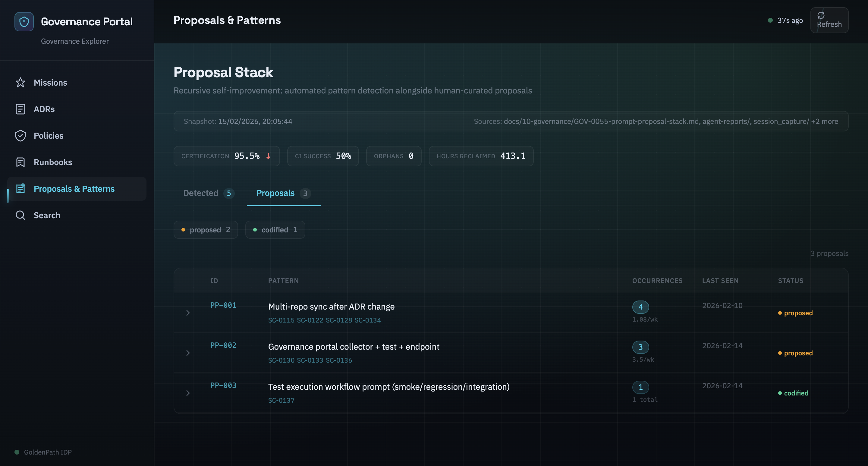Expand the PP-003 row chevron

(x=188, y=393)
